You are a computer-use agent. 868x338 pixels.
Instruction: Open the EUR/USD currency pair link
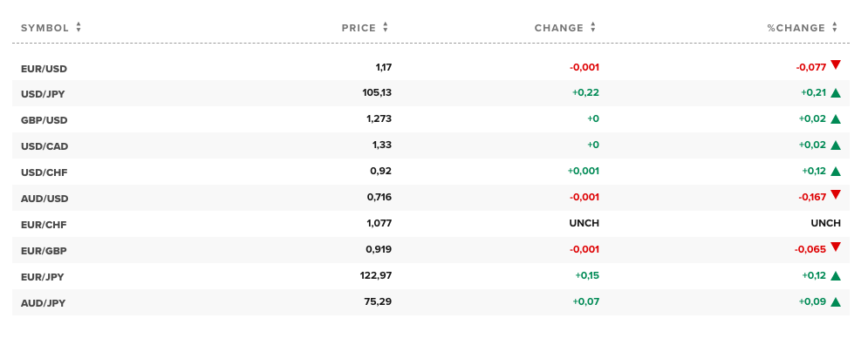click(x=44, y=69)
